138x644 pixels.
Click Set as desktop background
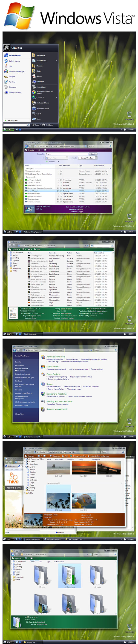coord(98,456)
